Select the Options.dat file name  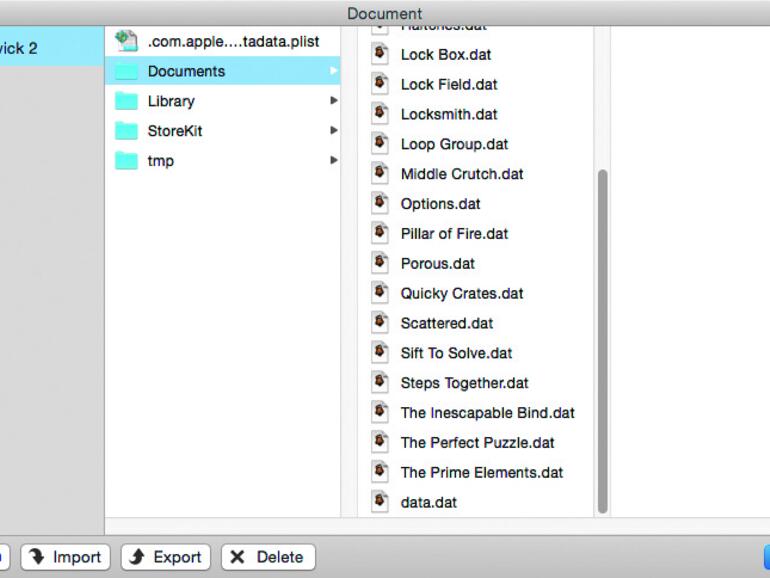pyautogui.click(x=440, y=204)
